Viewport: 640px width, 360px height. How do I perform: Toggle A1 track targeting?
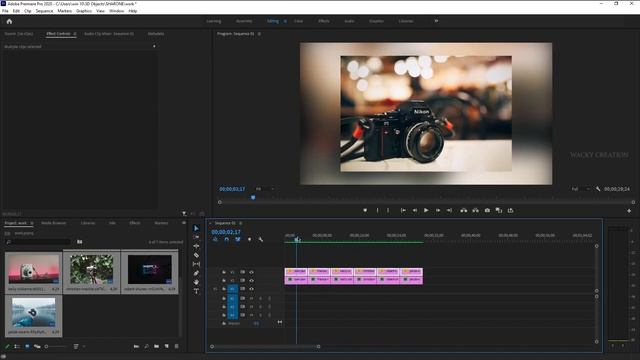pyautogui.click(x=232, y=298)
